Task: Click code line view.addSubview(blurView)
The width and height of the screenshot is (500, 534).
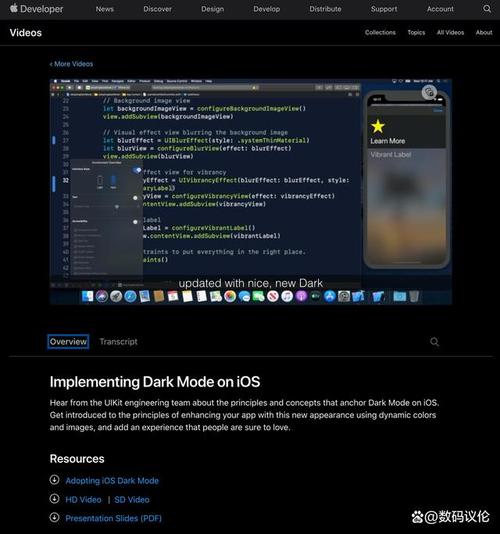Action: coord(148,156)
